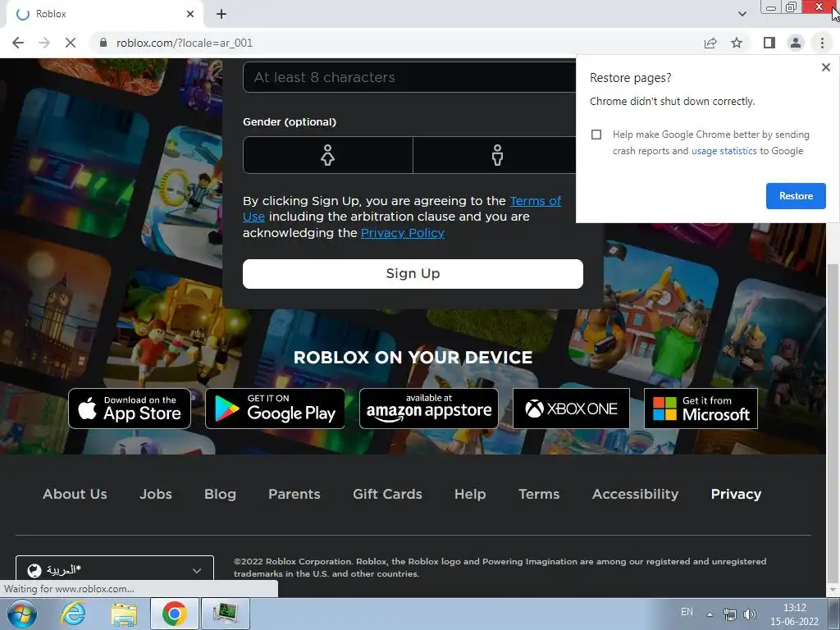Focus the password field
840x630 pixels.
(x=410, y=77)
